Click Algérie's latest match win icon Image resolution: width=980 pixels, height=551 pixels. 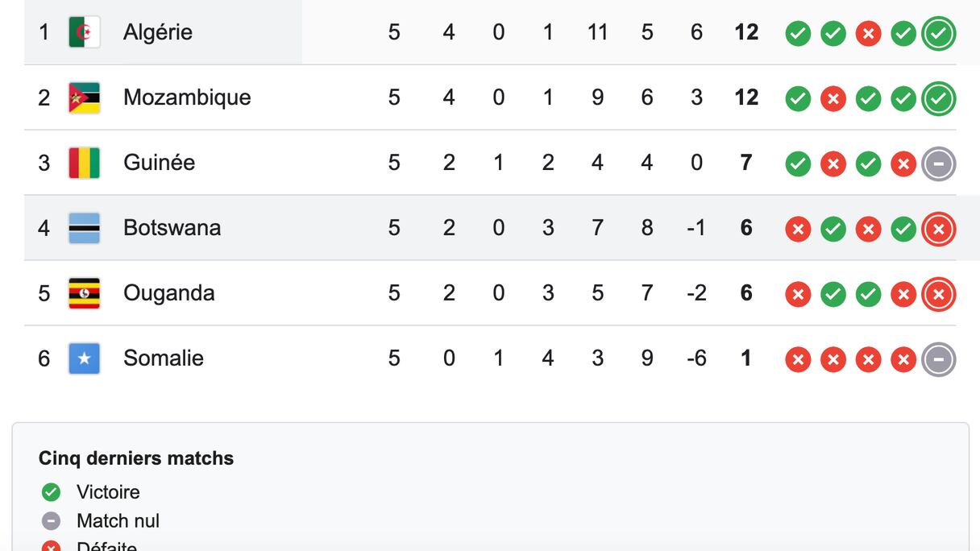click(x=938, y=34)
